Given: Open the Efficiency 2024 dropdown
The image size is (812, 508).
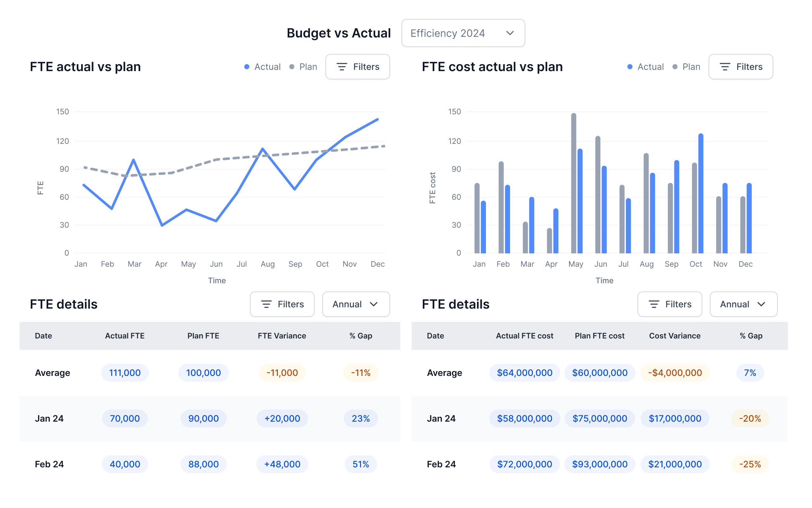Looking at the screenshot, I should click(463, 33).
